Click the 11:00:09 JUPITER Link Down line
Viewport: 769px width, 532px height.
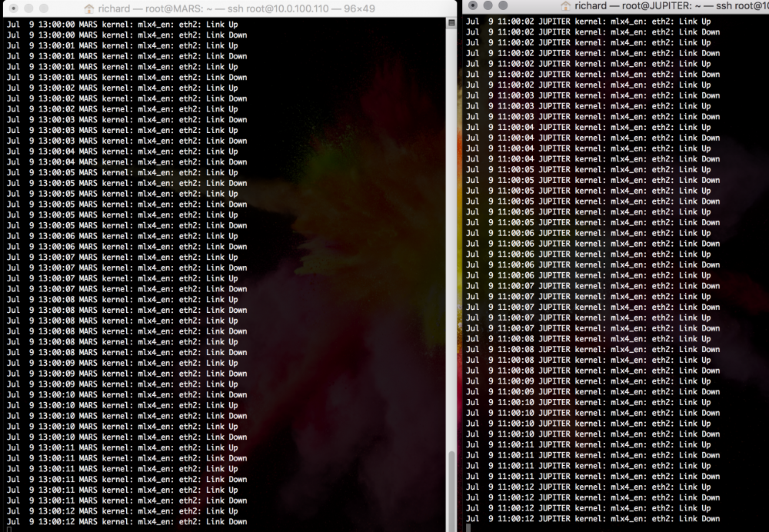(593, 391)
